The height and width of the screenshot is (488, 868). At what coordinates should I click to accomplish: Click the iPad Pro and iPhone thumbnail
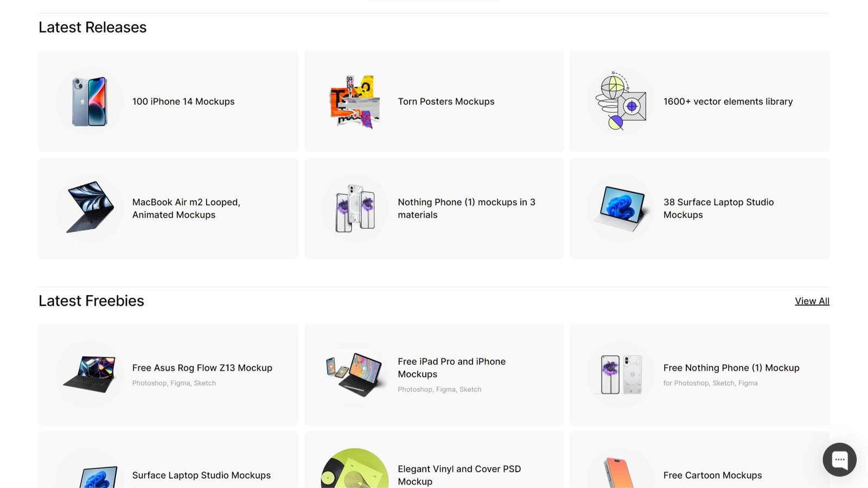point(355,374)
